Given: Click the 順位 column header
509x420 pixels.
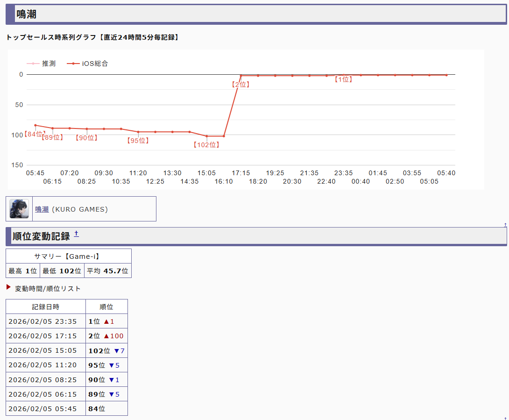Looking at the screenshot, I should (107, 306).
